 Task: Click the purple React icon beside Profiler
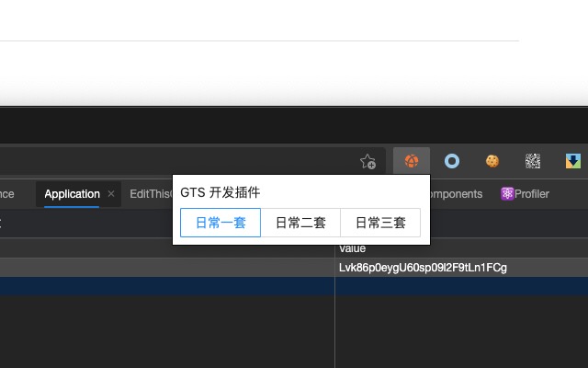(x=507, y=194)
